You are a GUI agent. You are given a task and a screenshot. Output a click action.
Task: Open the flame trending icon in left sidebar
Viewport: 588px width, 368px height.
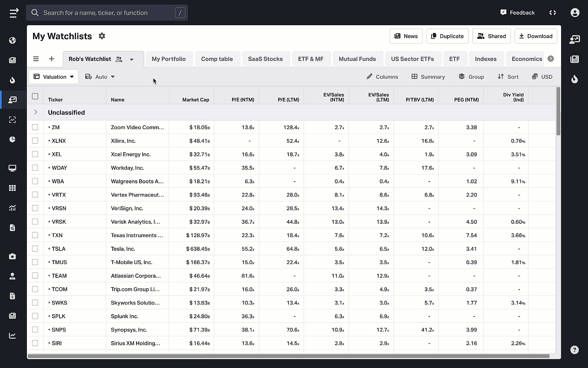(13, 80)
